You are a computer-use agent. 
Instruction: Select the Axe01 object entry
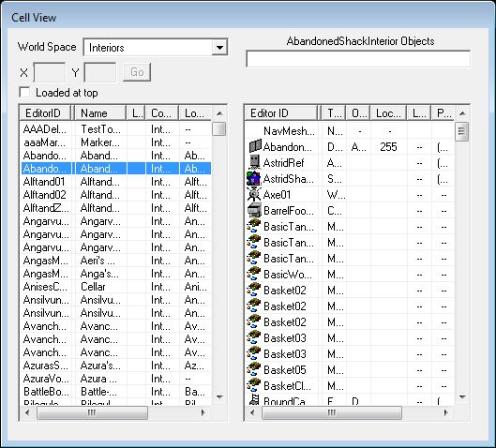(x=350, y=194)
